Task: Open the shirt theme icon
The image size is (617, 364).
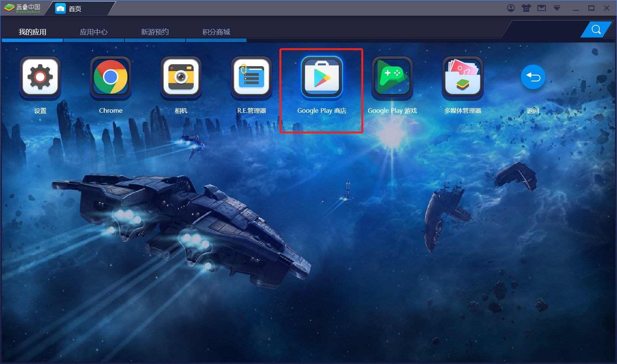Action: pyautogui.click(x=526, y=8)
